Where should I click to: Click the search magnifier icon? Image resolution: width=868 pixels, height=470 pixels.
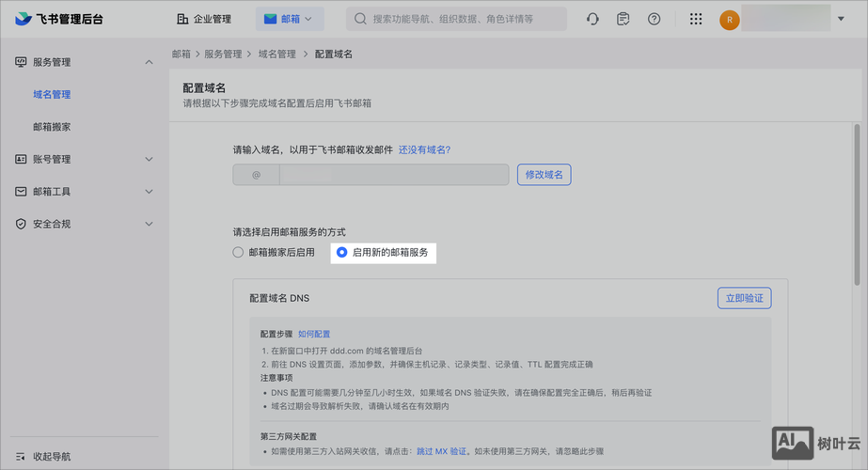[x=360, y=19]
